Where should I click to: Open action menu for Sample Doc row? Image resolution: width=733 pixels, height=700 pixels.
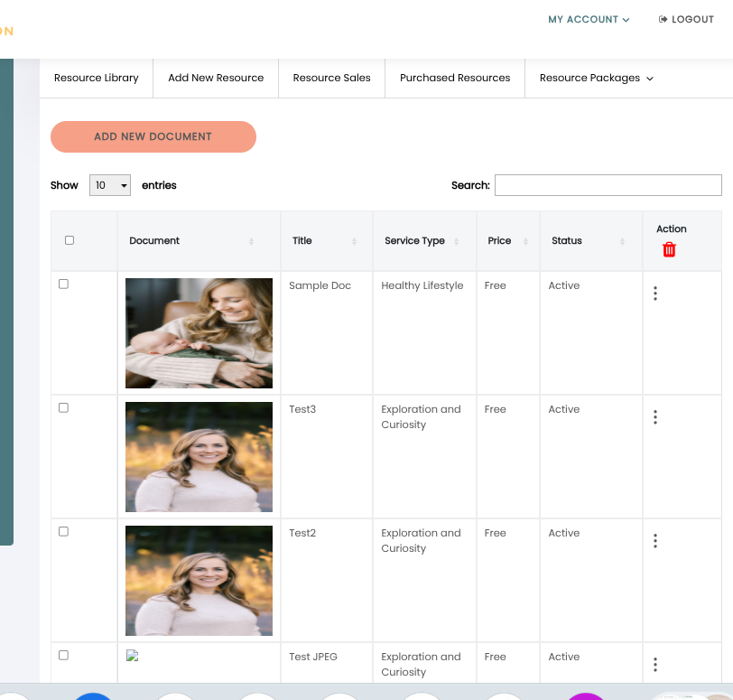[x=655, y=294]
